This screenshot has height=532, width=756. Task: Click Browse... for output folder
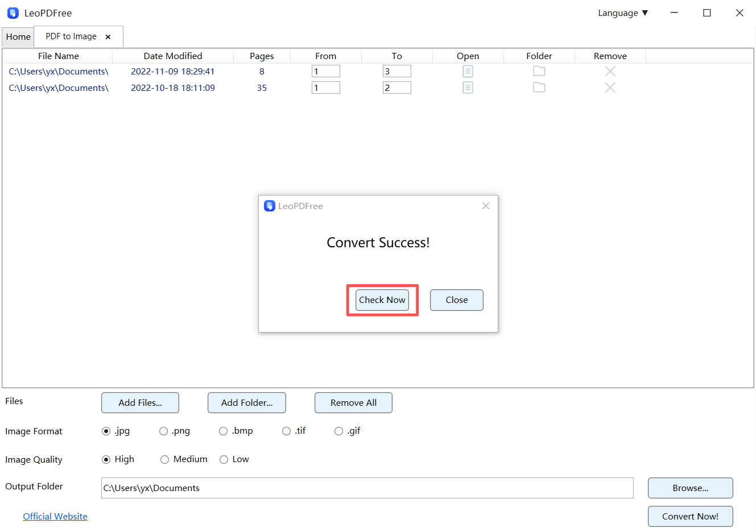[x=691, y=488]
